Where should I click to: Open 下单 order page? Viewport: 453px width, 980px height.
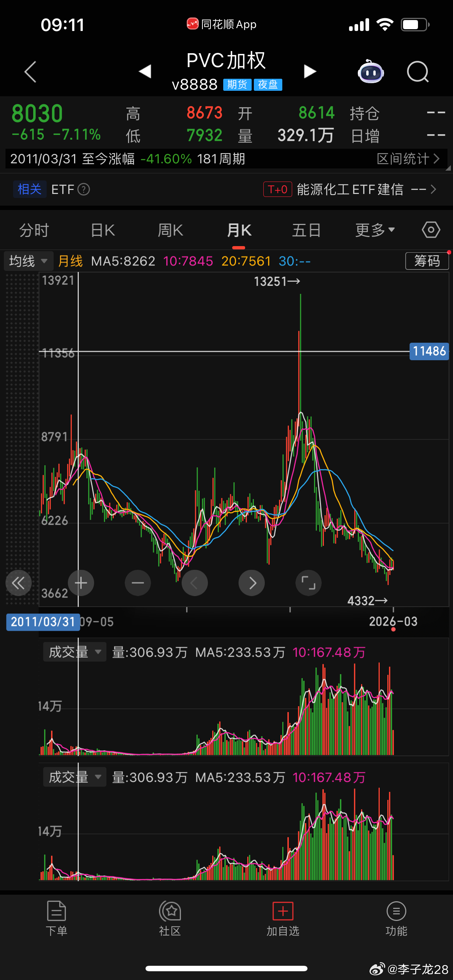pyautogui.click(x=57, y=919)
